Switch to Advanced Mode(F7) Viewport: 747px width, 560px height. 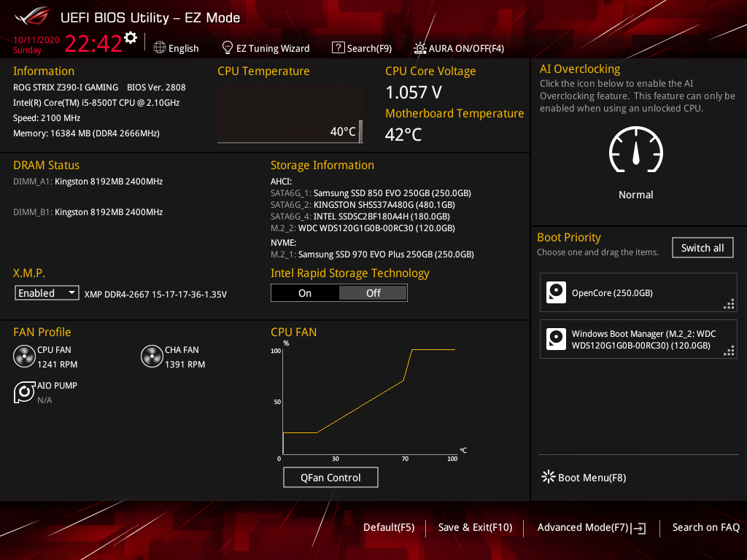592,528
